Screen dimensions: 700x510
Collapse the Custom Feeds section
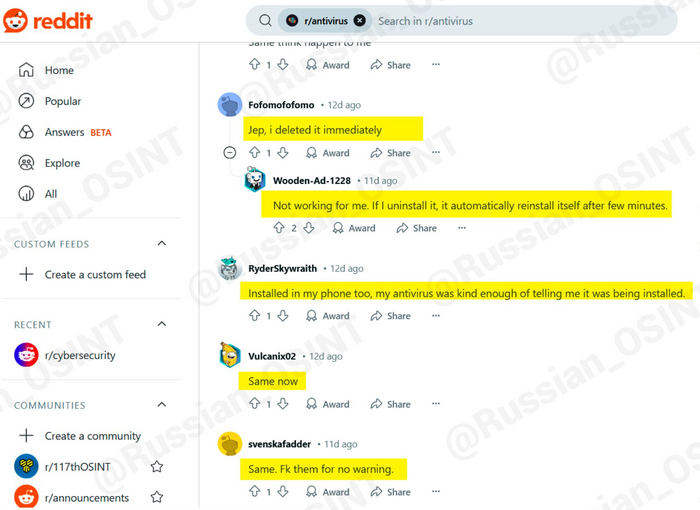point(162,243)
